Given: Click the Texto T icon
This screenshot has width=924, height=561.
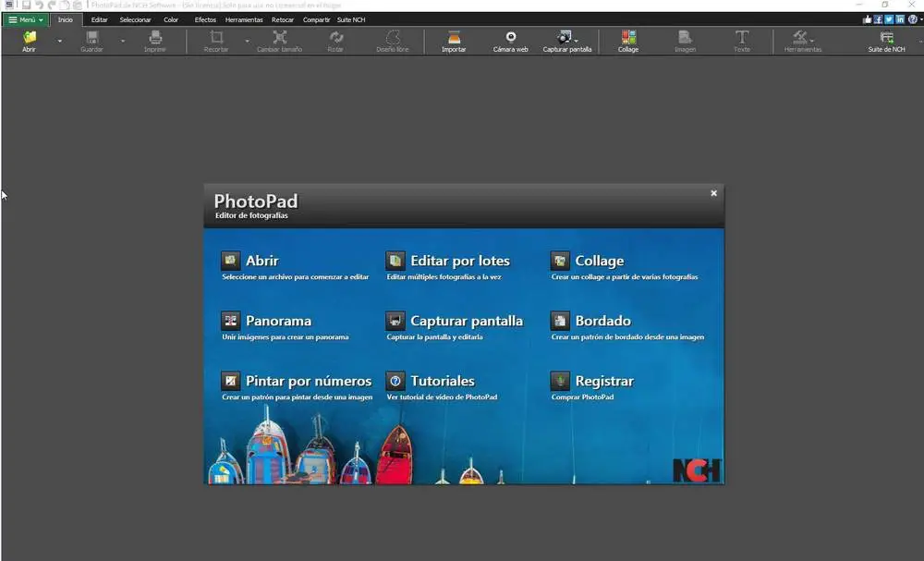Looking at the screenshot, I should click(x=742, y=38).
